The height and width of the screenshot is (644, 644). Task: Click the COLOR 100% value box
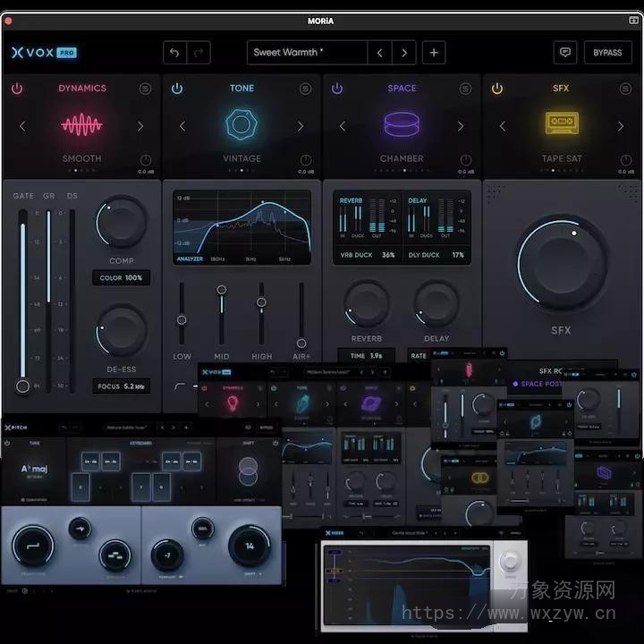pyautogui.click(x=121, y=278)
